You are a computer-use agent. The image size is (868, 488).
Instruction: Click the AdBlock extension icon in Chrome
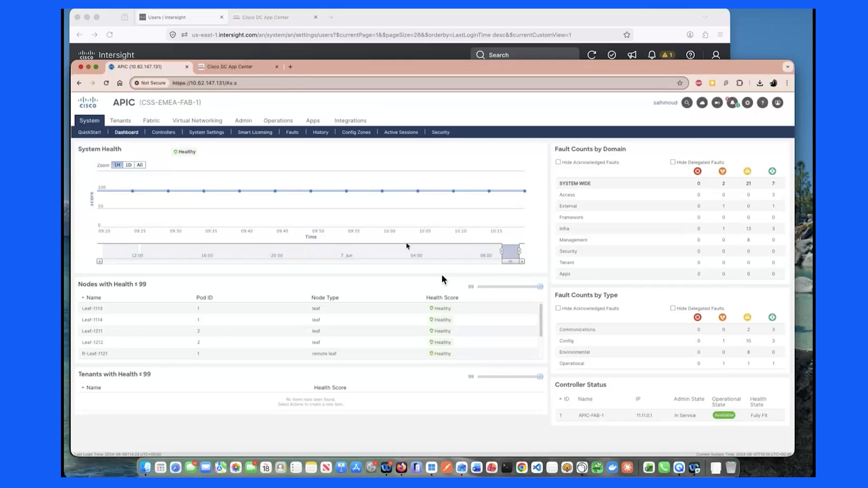(699, 83)
